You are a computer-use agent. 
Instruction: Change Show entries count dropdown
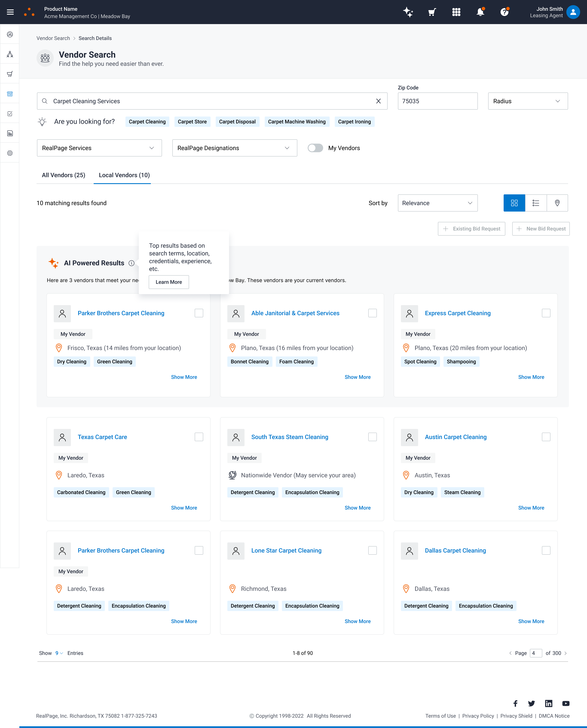(x=59, y=653)
